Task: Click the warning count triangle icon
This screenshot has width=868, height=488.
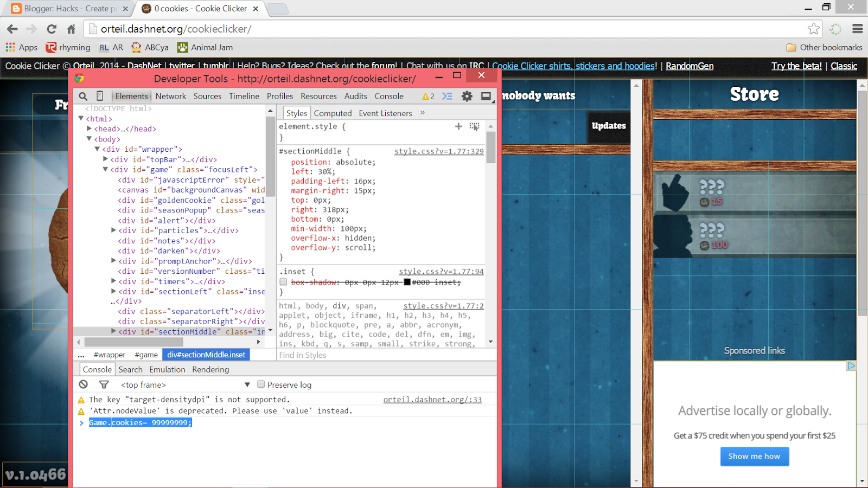Action: coord(425,97)
